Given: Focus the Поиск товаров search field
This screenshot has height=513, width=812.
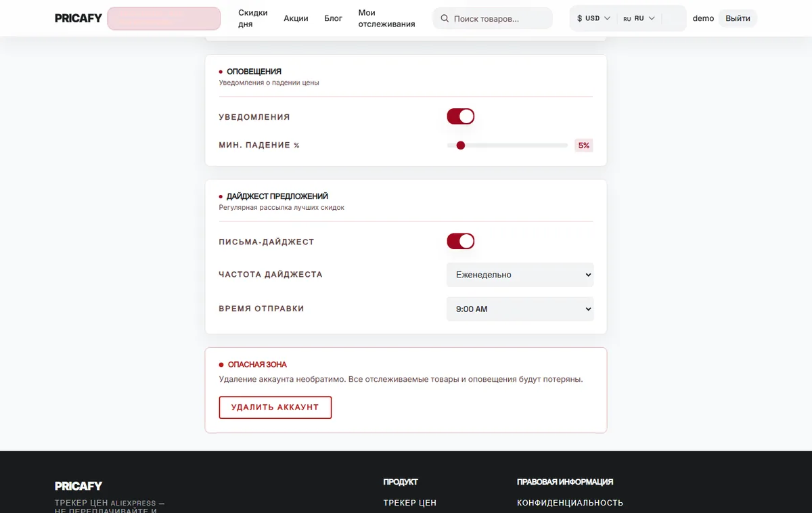Looking at the screenshot, I should click(x=493, y=18).
